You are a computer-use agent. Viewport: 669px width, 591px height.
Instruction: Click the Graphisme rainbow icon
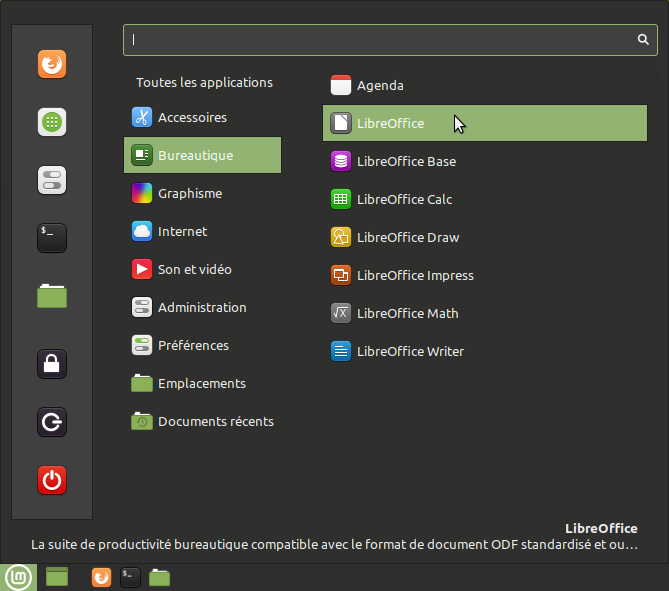[x=142, y=193]
